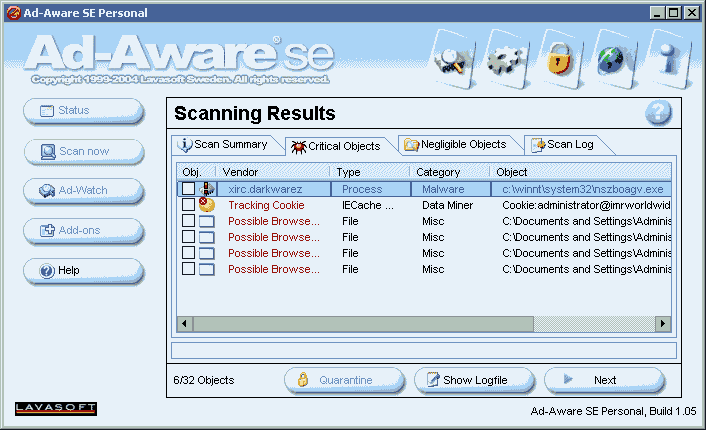Click the Lavasoft logo

click(56, 408)
